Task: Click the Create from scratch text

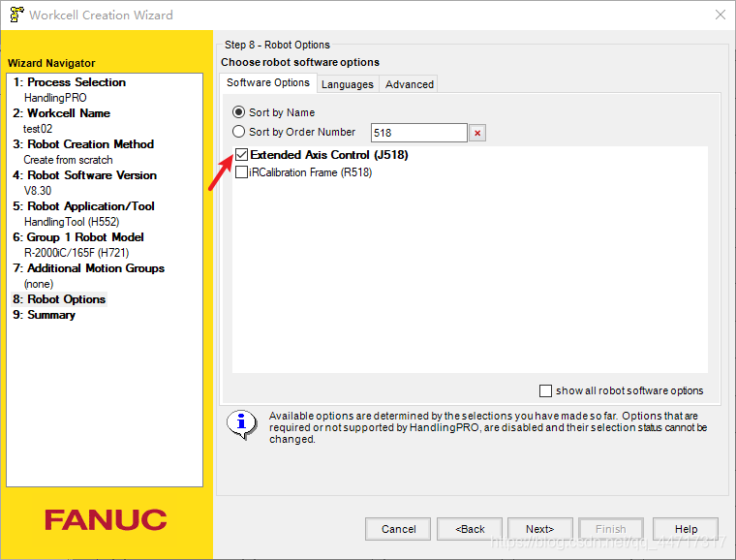Action: [68, 160]
